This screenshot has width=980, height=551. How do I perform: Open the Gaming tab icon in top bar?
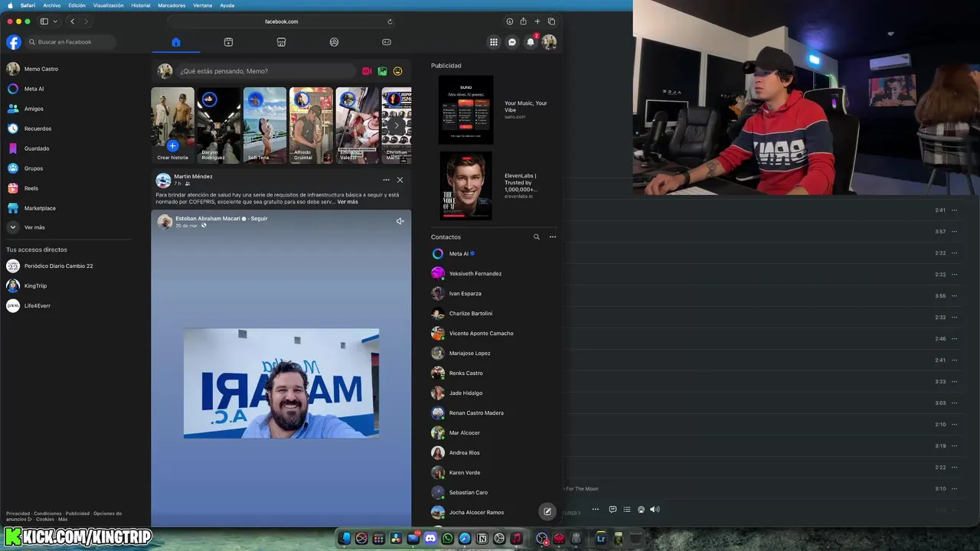(387, 42)
